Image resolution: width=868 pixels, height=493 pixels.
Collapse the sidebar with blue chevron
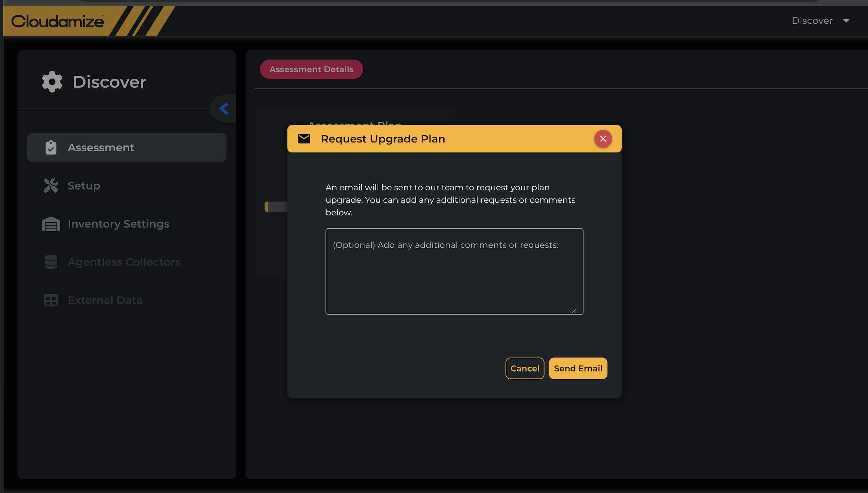(224, 109)
